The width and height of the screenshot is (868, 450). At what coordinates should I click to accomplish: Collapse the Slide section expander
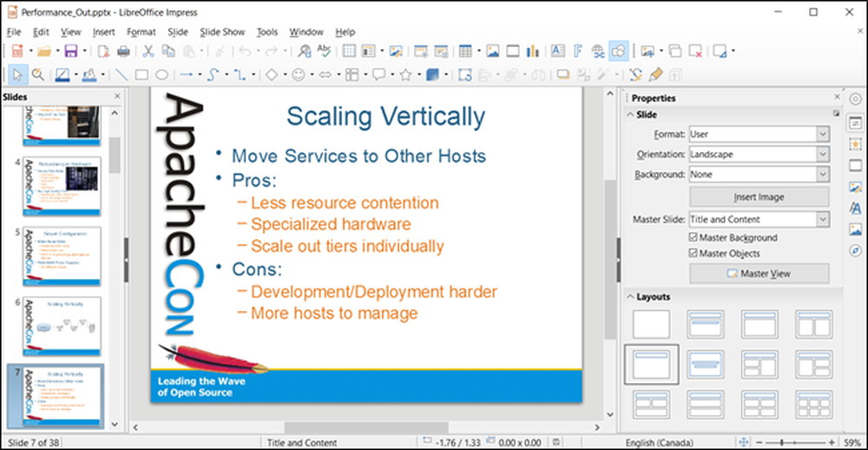(630, 115)
